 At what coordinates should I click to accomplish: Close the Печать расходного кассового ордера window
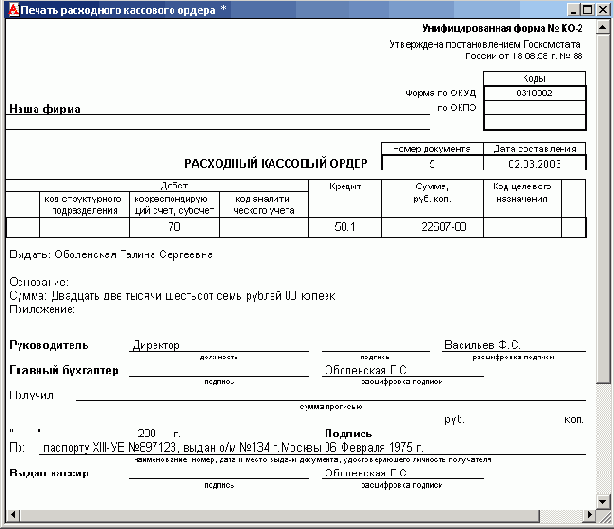603,9
